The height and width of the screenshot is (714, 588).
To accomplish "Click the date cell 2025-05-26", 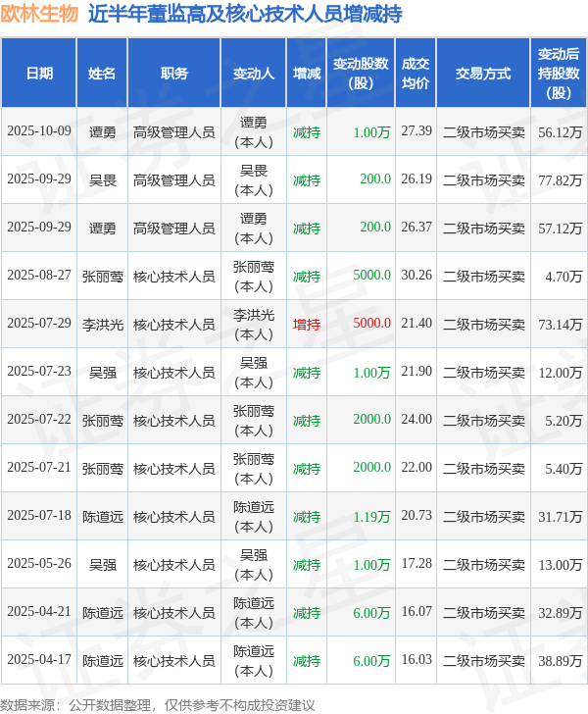I will 39,563.
